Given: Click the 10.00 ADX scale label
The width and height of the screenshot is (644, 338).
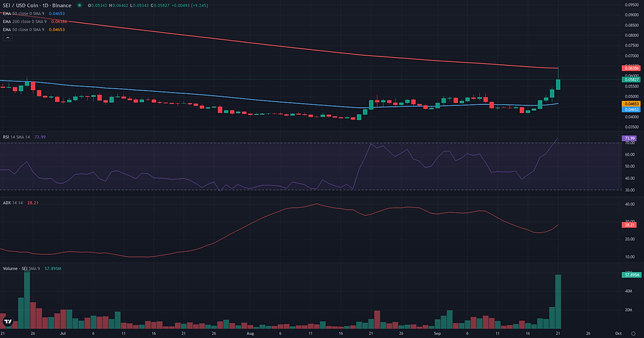Looking at the screenshot, I should [x=630, y=257].
